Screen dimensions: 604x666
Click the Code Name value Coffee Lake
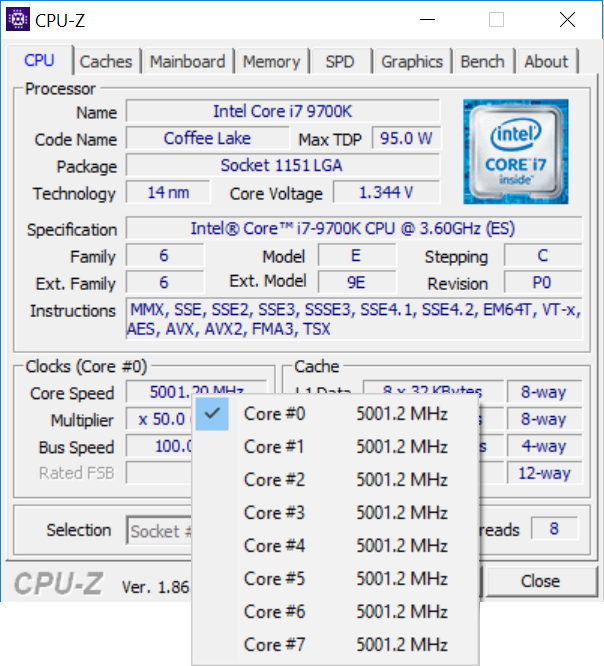207,138
